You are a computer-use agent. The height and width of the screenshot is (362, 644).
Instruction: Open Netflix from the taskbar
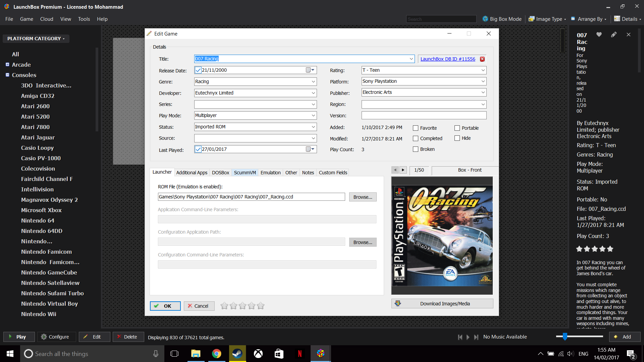coord(300,354)
